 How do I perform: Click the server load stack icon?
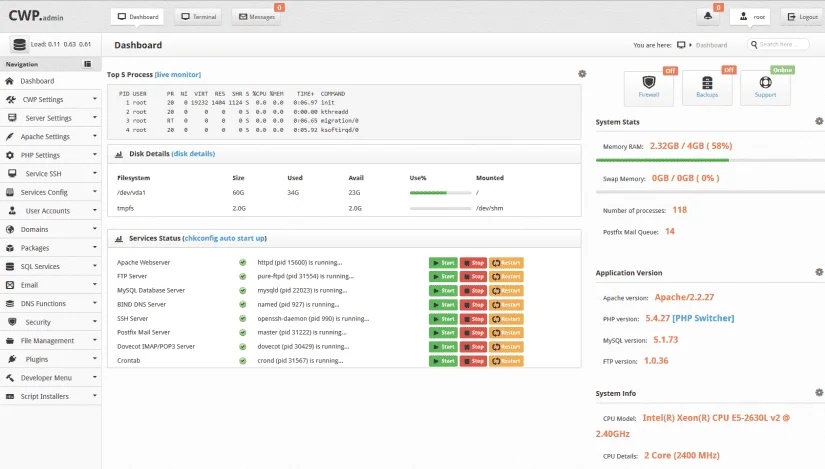click(x=19, y=45)
